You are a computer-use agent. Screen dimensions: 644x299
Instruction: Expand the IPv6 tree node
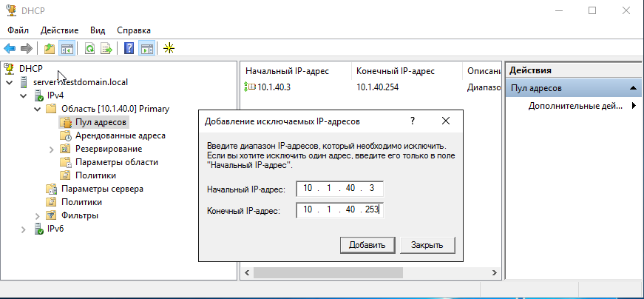(x=23, y=229)
